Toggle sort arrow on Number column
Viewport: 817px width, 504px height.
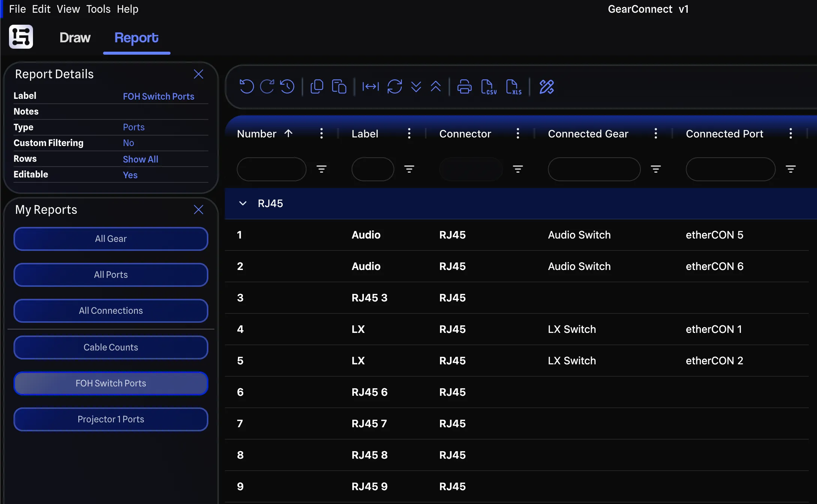(288, 133)
